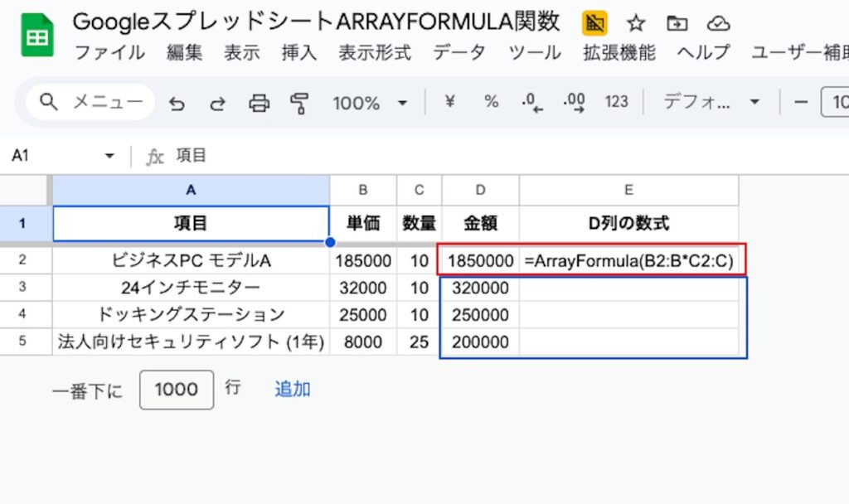849x504 pixels.
Task: Undo the last action
Action: pyautogui.click(x=177, y=102)
